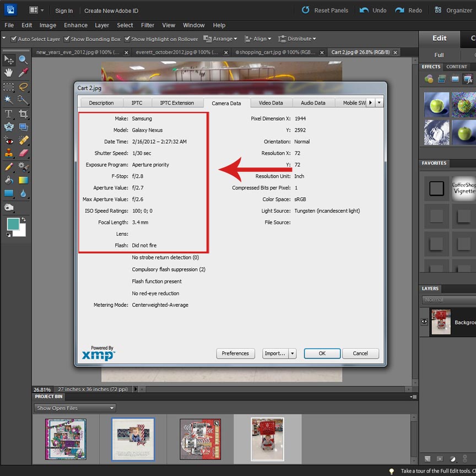This screenshot has height=476, width=476.
Task: Click the Preferences button
Action: [x=235, y=353]
